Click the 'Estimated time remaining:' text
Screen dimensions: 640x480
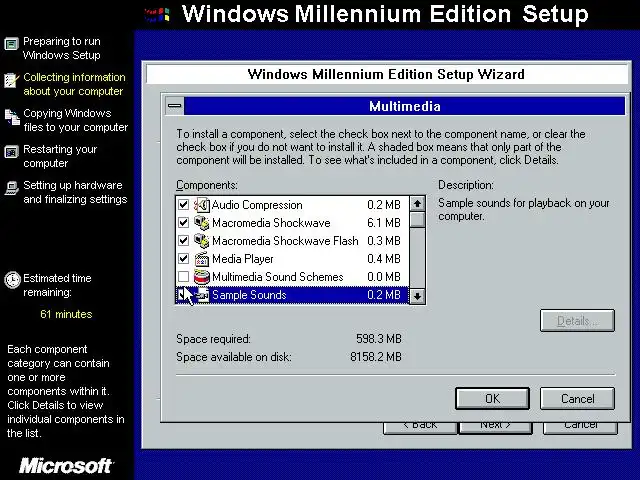tap(57, 285)
